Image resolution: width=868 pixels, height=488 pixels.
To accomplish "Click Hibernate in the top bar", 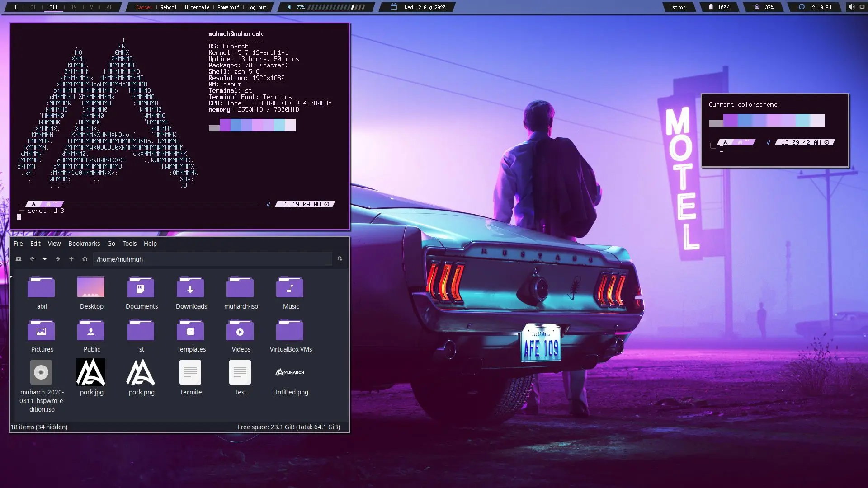I will pos(197,7).
